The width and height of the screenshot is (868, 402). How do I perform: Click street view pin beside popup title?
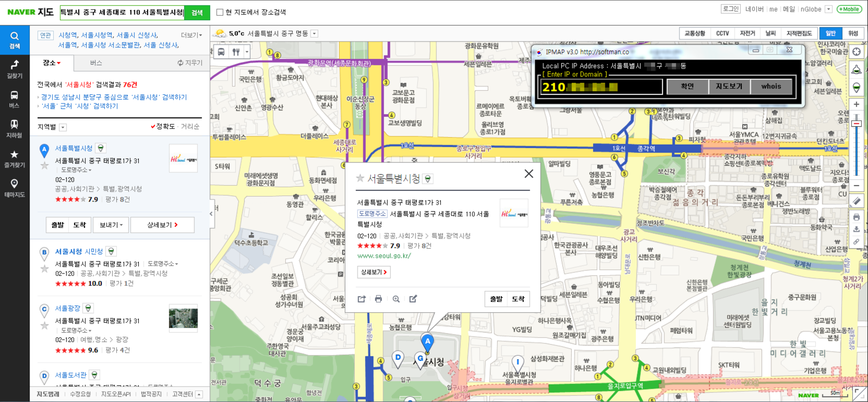428,179
